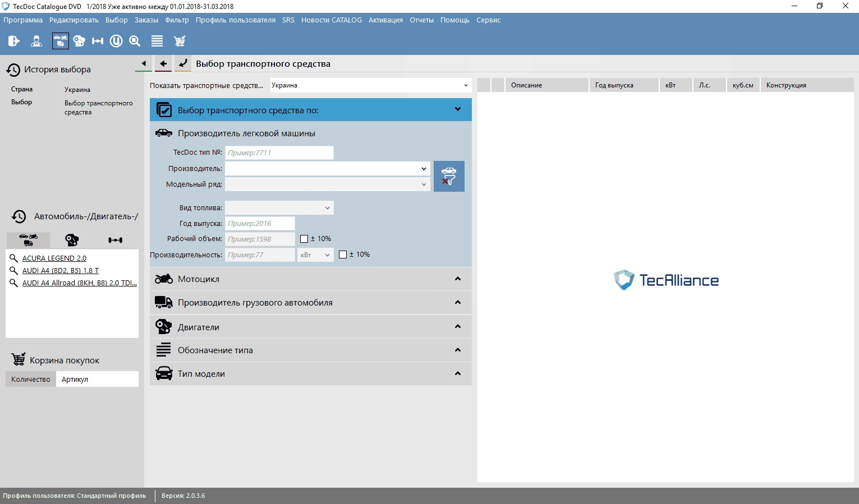Open the mechanic user profile icon
This screenshot has height=504, width=859.
36,41
